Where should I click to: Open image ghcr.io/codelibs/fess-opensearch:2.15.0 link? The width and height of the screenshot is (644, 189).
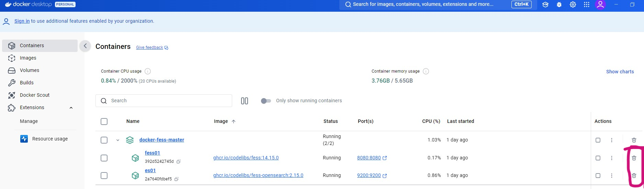(258, 175)
